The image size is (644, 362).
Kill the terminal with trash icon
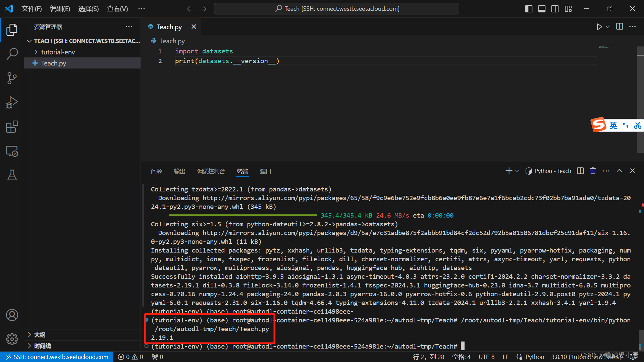593,171
